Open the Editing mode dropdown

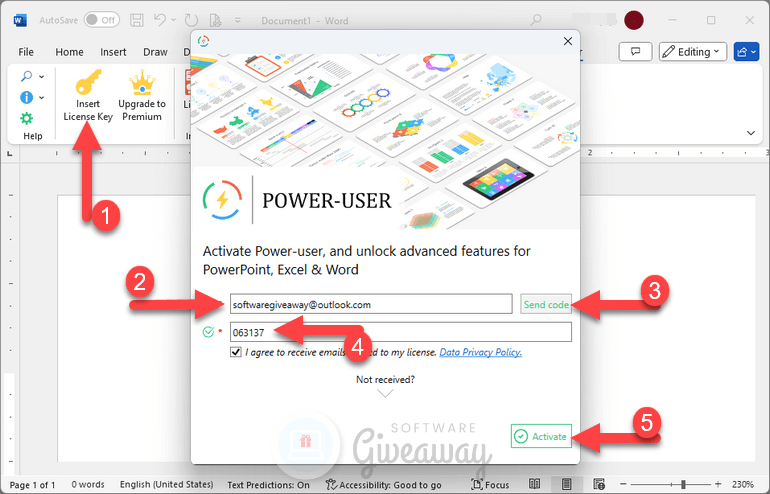pyautogui.click(x=692, y=52)
